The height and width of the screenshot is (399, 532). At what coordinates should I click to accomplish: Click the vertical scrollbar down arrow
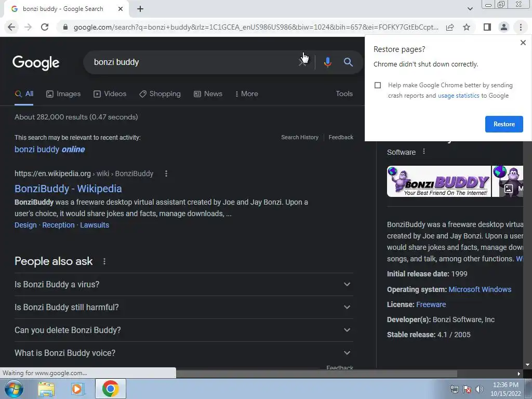click(527, 365)
